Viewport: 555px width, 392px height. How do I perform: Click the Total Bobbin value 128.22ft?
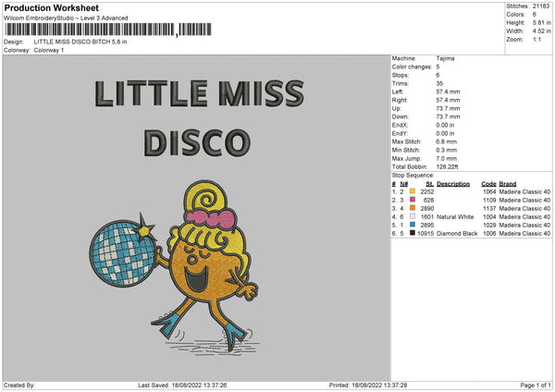click(x=447, y=166)
